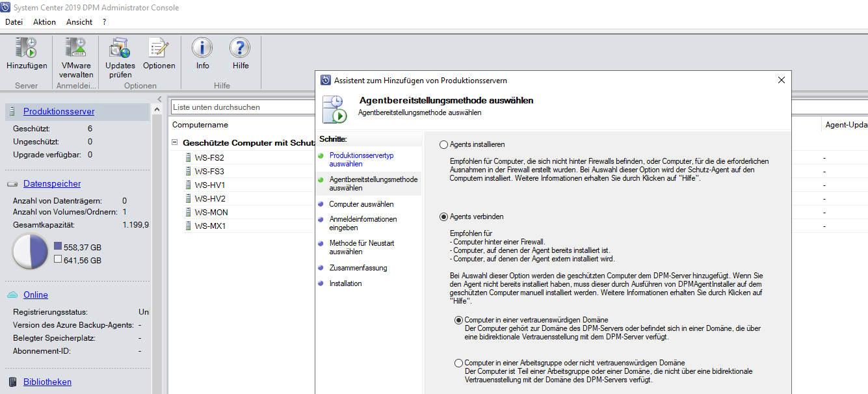Image resolution: width=868 pixels, height=394 pixels.
Task: Click the Registrierungsstatus entry
Action: coord(81,312)
